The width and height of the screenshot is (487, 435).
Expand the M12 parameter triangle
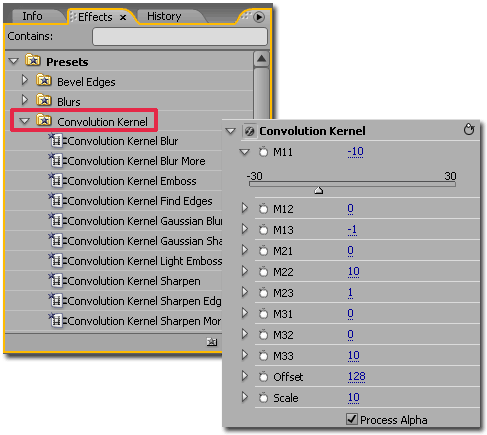(245, 208)
